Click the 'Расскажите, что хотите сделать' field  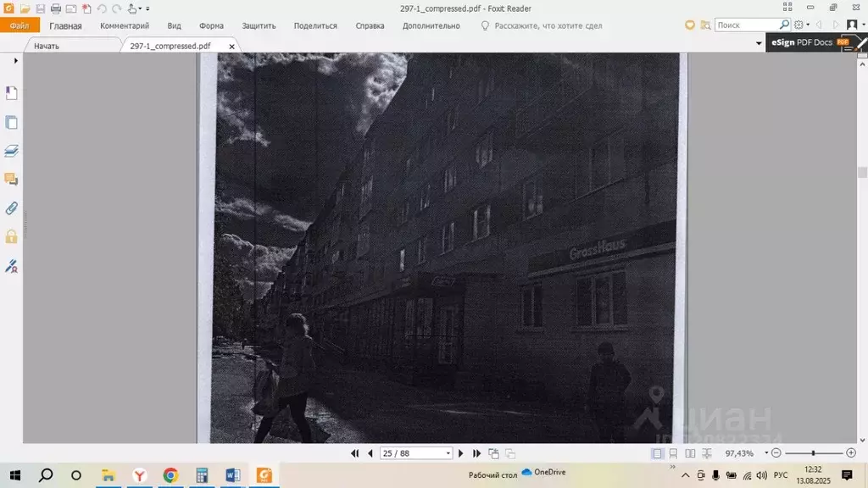click(542, 26)
